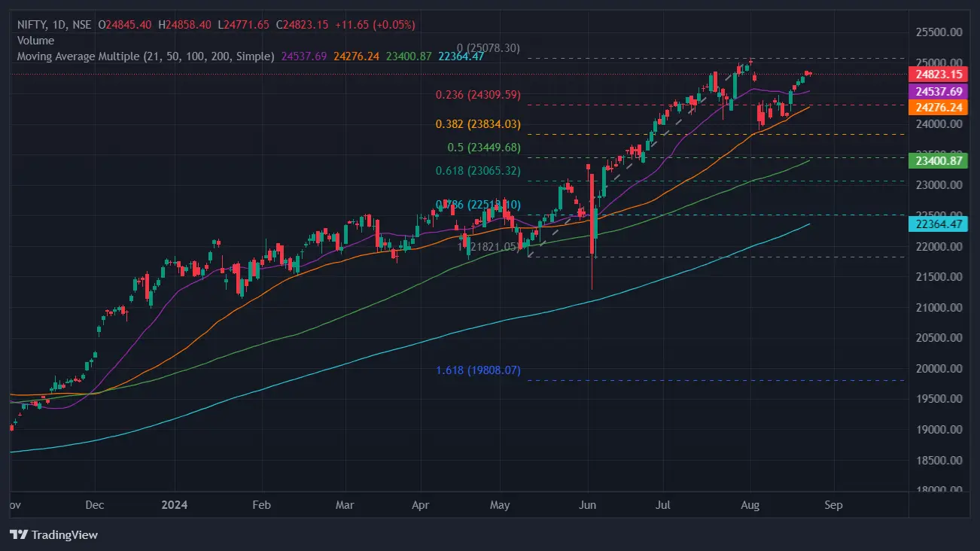This screenshot has height=551, width=980.
Task: Click Fibonacci 1.618 (19808.07) label
Action: (x=478, y=370)
